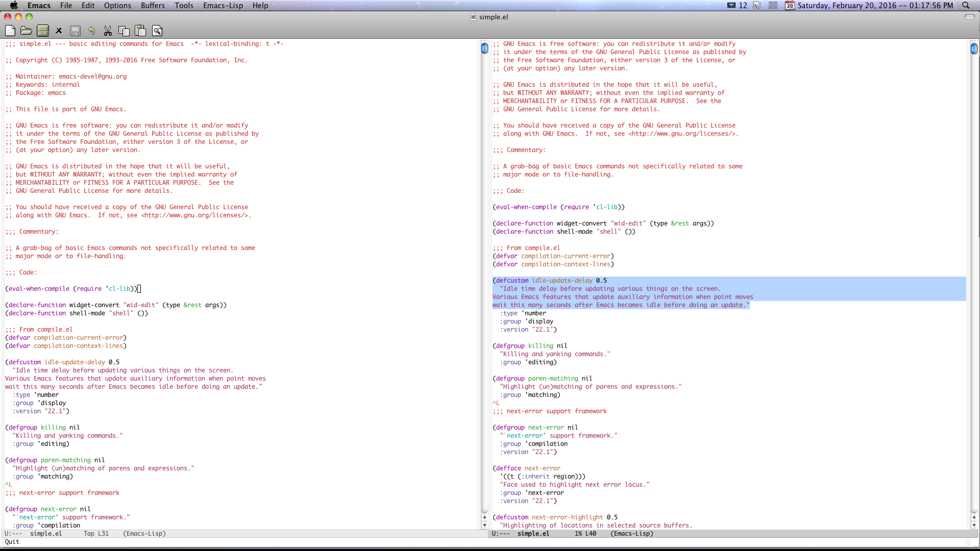This screenshot has width=980, height=551.
Task: Click left pane scroll up arrow
Action: pos(484,517)
